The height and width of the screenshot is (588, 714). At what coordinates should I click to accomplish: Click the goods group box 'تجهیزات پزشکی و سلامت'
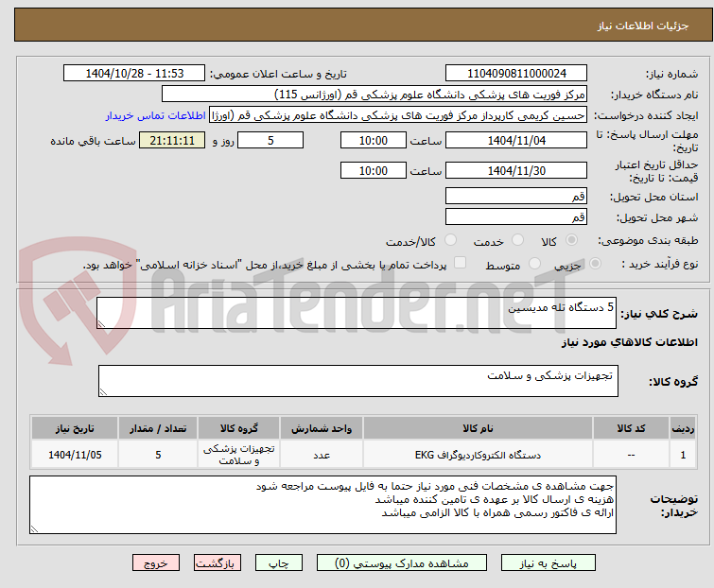[x=358, y=381]
